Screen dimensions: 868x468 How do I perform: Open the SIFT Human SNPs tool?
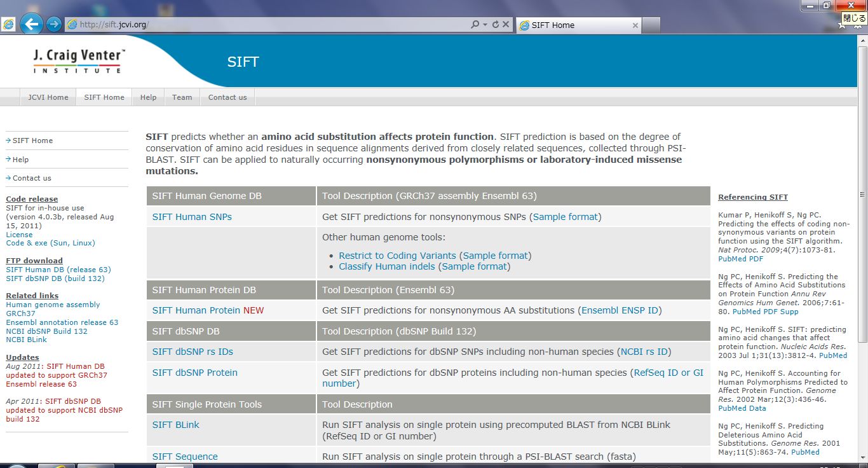pos(192,217)
